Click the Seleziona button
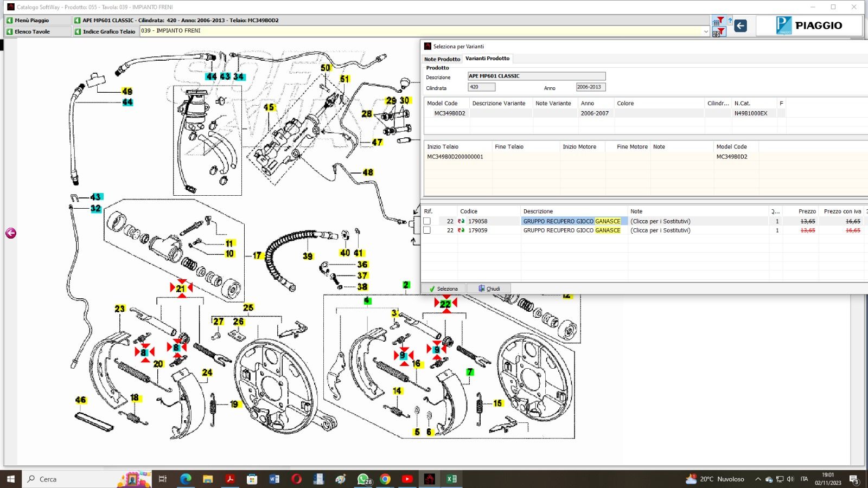 (x=444, y=289)
